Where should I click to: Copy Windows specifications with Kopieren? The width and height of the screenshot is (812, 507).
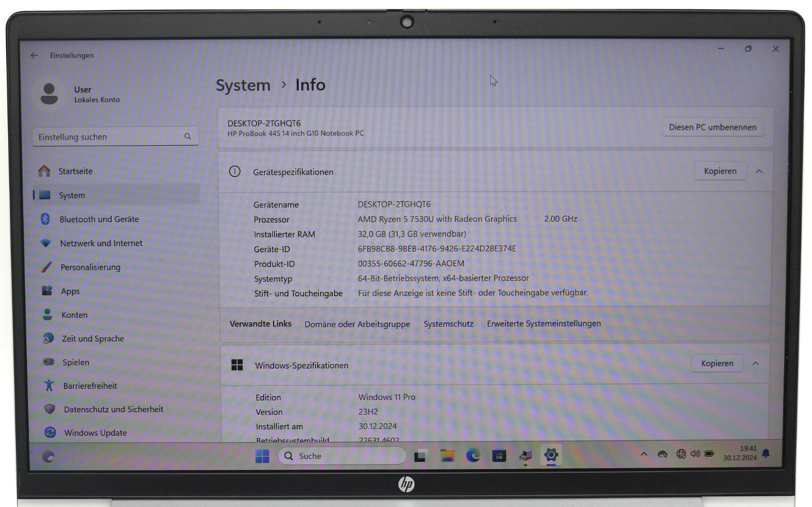717,363
